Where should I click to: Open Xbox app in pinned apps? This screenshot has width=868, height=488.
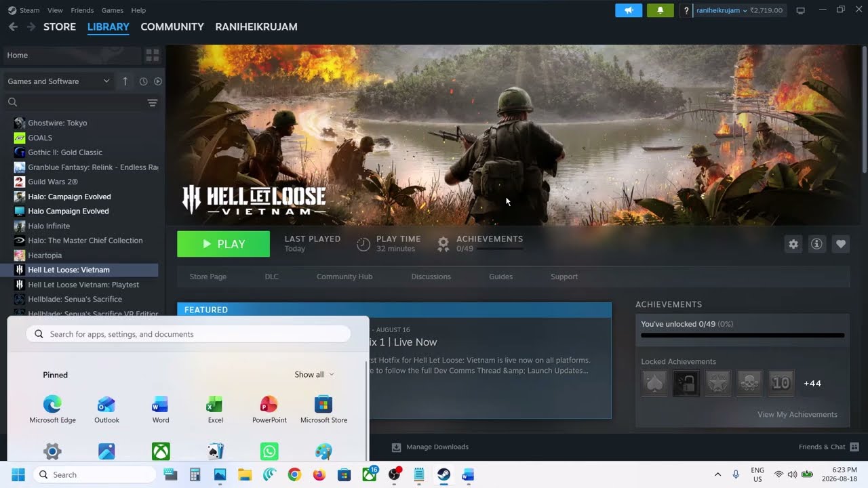[161, 451]
